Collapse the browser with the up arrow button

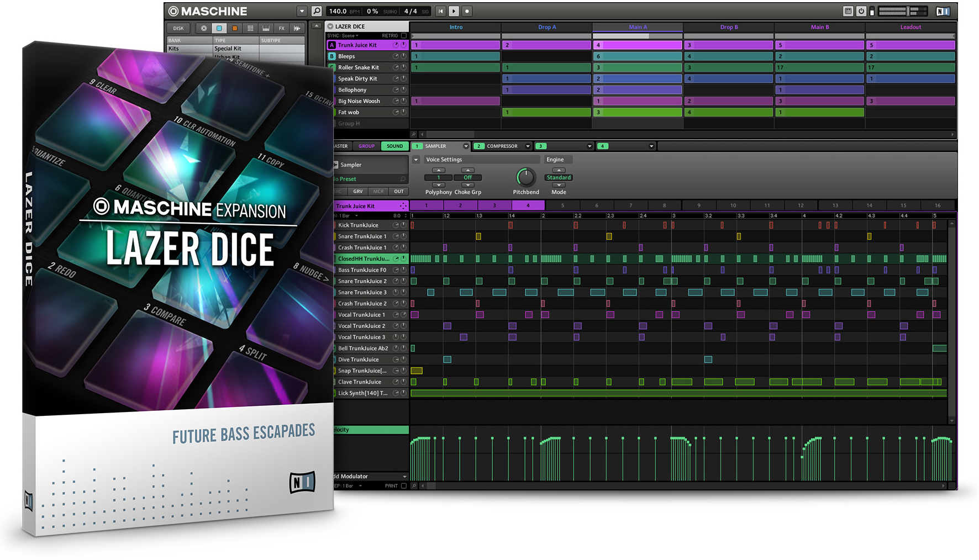(x=316, y=26)
